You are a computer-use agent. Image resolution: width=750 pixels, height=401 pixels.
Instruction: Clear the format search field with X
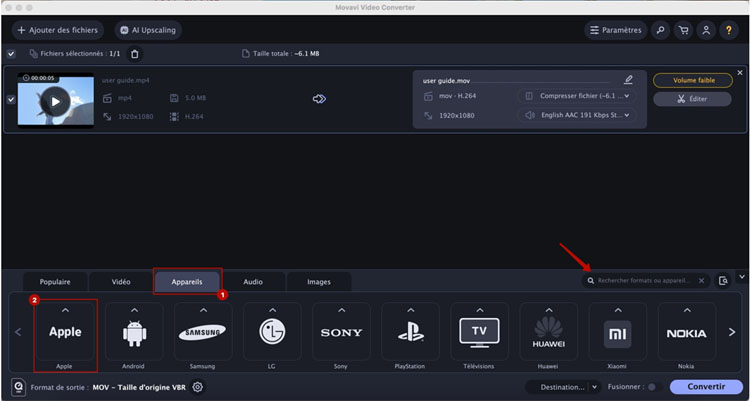[702, 281]
